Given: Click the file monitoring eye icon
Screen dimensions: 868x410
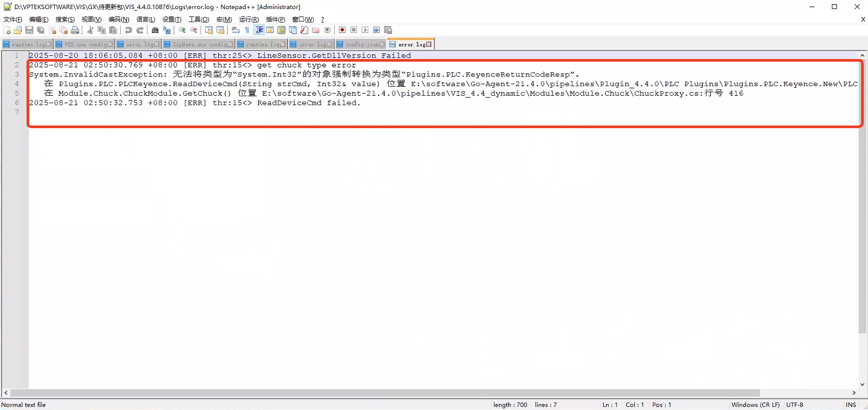Looking at the screenshot, I should (327, 30).
